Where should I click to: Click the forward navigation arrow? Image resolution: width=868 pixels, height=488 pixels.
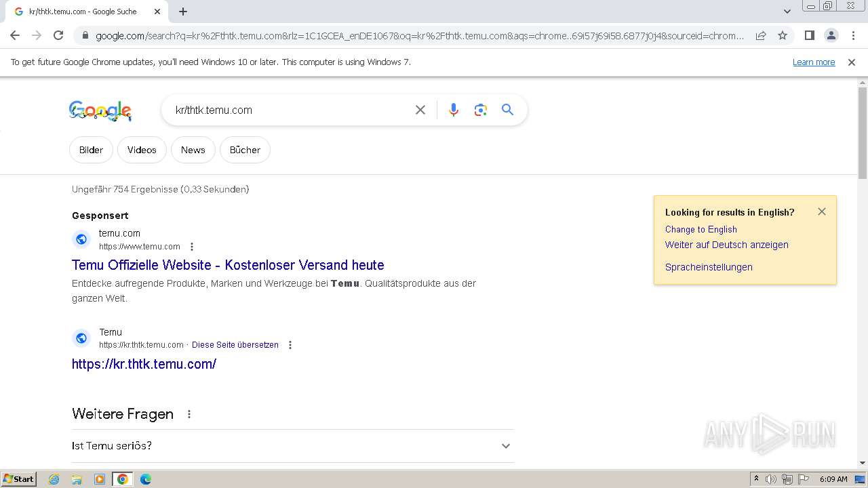[x=37, y=35]
